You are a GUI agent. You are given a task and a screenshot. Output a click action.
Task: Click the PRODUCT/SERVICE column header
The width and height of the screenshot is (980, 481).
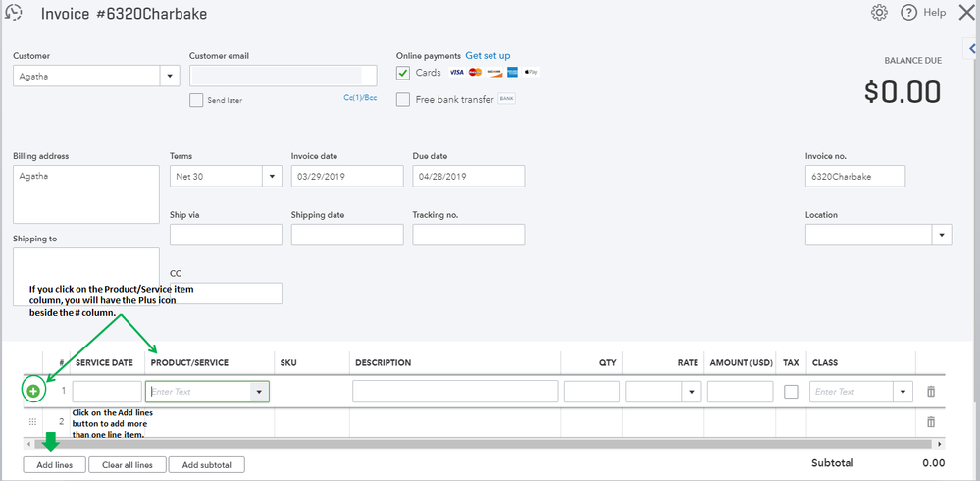[189, 363]
